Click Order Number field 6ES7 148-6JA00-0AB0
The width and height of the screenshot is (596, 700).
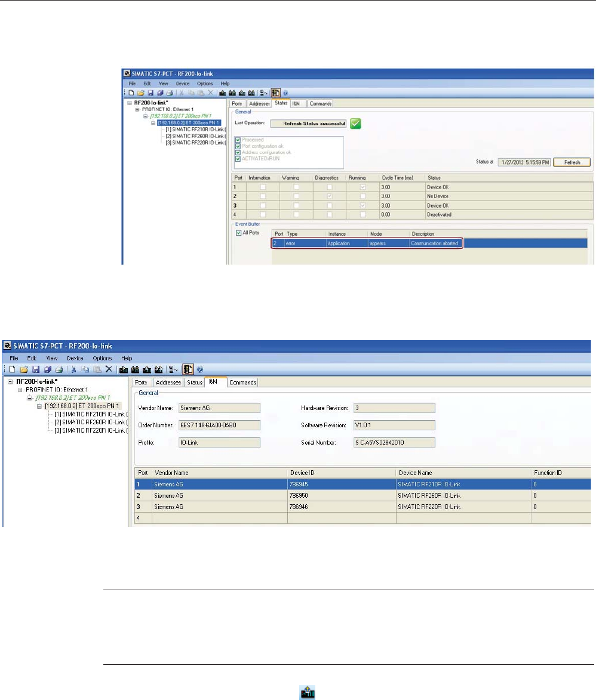click(219, 425)
